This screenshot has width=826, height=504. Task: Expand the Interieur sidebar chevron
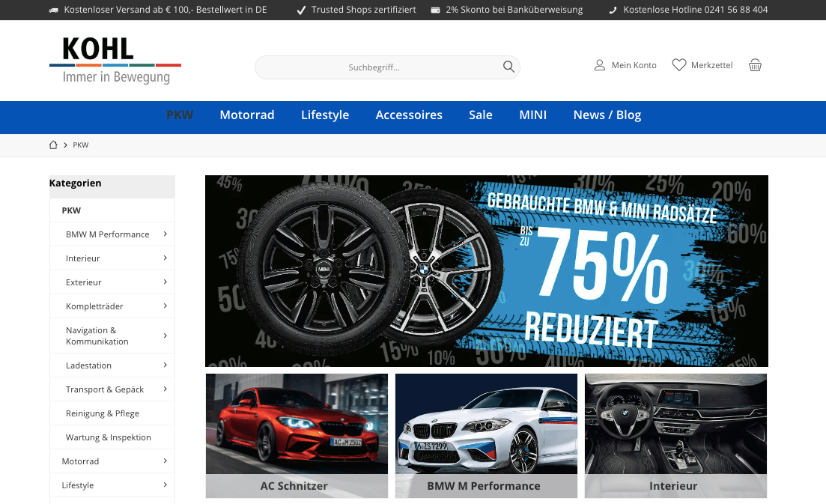165,258
